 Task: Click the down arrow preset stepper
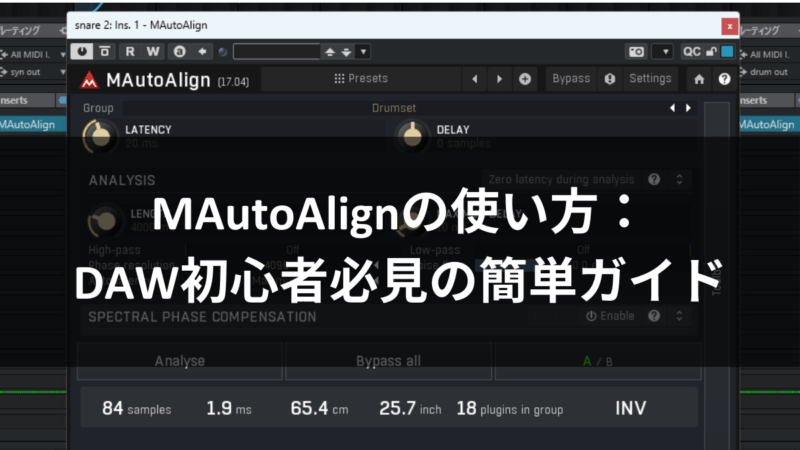coord(346,52)
